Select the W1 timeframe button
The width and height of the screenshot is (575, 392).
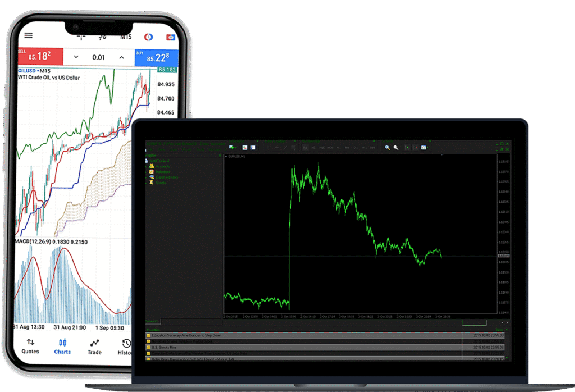pos(364,148)
